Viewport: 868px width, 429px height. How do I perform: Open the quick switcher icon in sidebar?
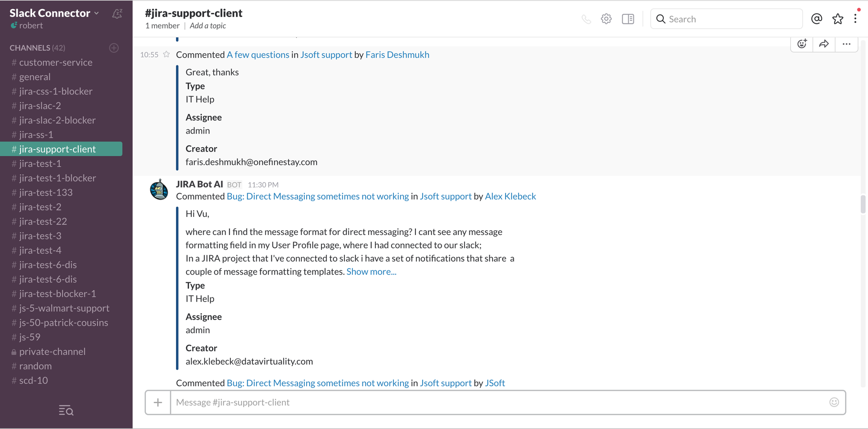pos(66,410)
